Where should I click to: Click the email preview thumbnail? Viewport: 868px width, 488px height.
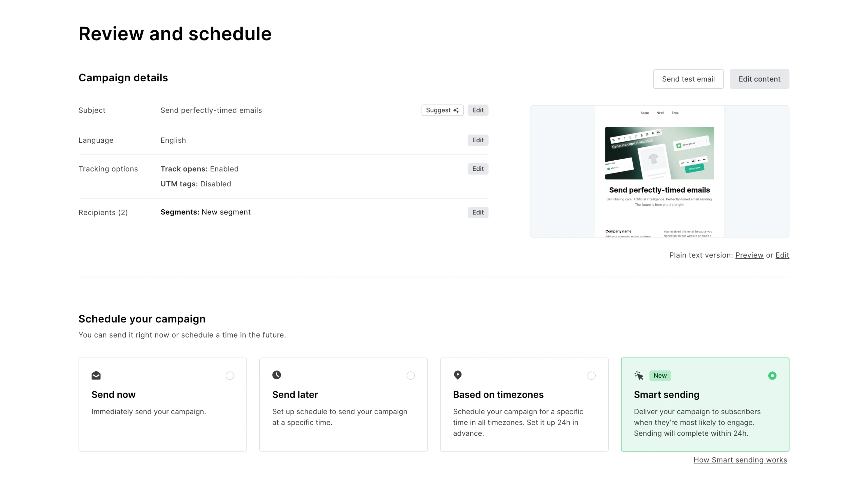659,171
